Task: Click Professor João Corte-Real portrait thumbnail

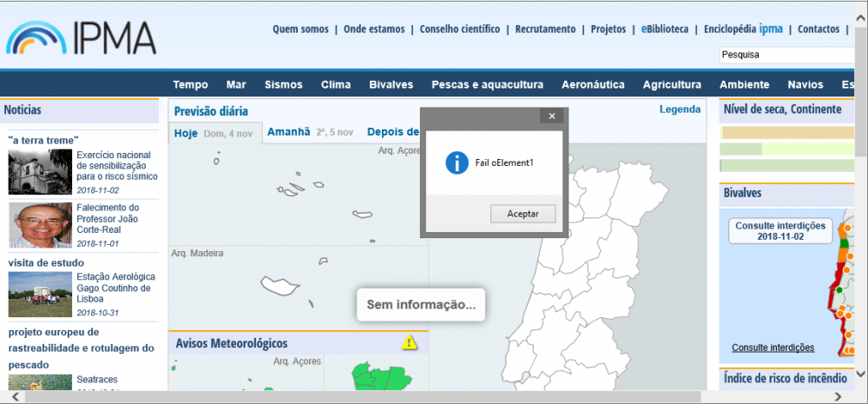Action: (40, 224)
